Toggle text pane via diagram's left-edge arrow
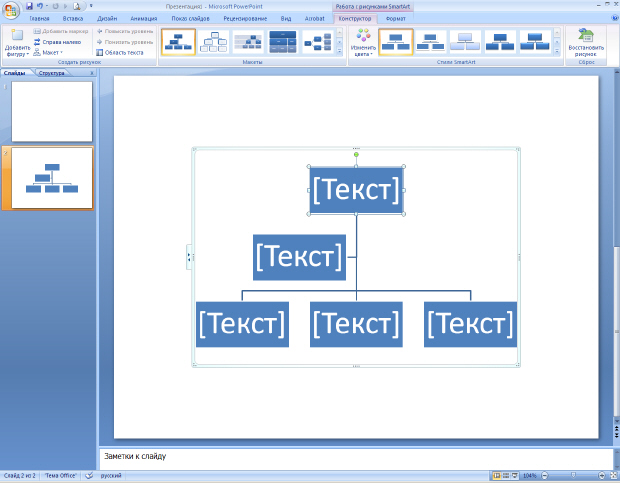 click(x=188, y=258)
